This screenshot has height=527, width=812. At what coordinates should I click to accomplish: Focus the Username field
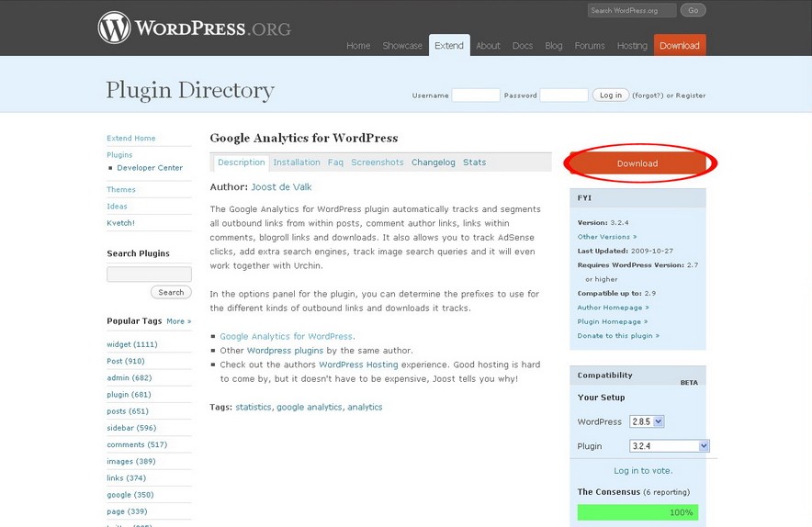coord(476,95)
